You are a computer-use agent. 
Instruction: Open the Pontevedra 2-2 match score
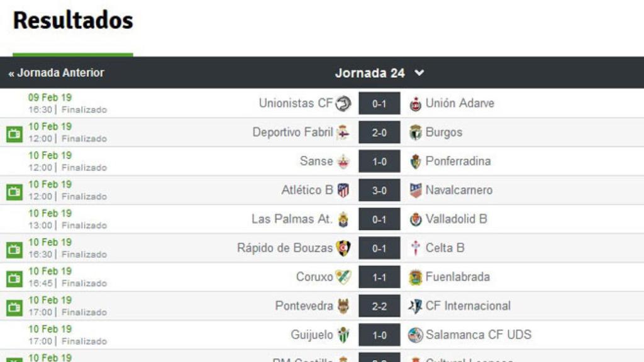[379, 306]
